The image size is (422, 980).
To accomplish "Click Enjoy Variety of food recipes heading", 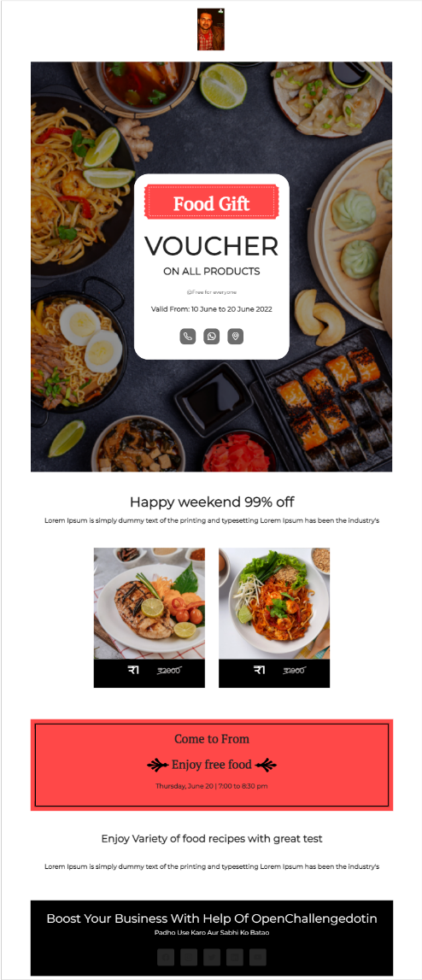I will point(212,839).
